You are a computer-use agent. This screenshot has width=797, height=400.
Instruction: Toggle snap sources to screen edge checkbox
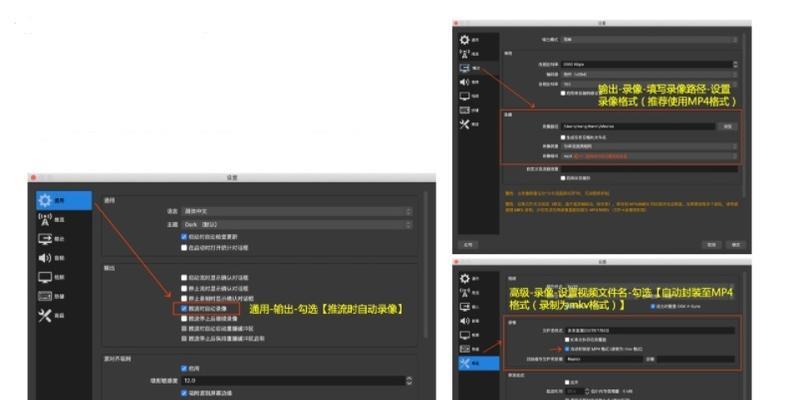[x=184, y=393]
